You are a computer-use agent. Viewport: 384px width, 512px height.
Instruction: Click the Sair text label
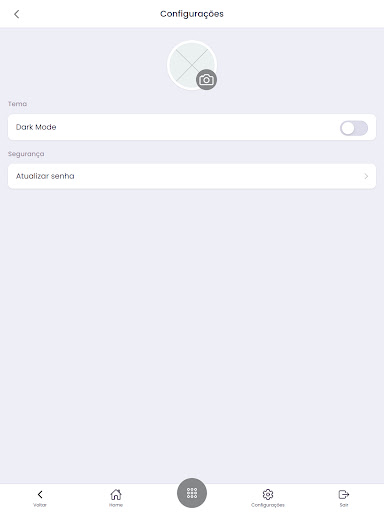click(344, 505)
